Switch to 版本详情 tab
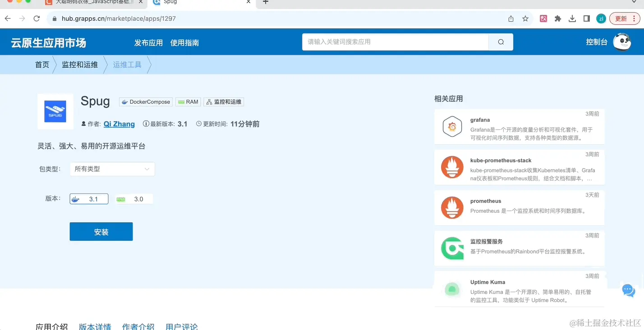The image size is (644, 330). point(95,326)
